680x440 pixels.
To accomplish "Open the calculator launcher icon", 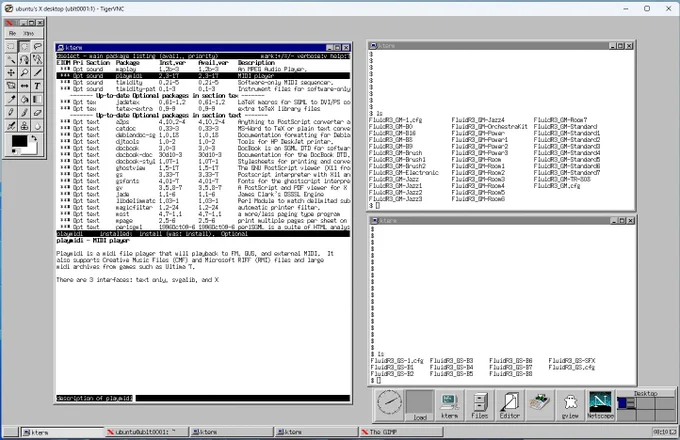I will click(x=539, y=404).
